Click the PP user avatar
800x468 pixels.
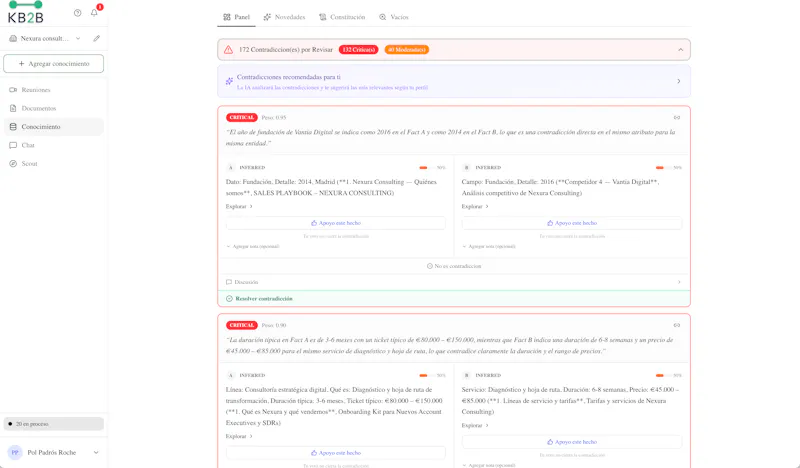[15, 452]
